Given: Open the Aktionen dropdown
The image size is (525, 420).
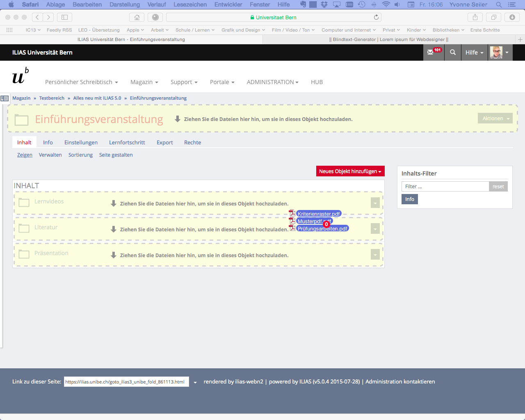Looking at the screenshot, I should click(495, 119).
